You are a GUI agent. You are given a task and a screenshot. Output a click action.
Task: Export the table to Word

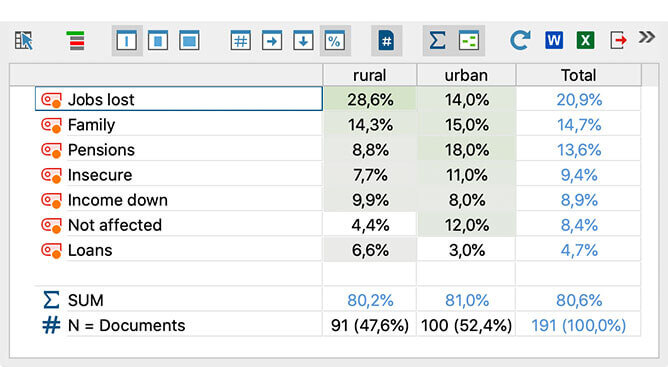pos(554,41)
